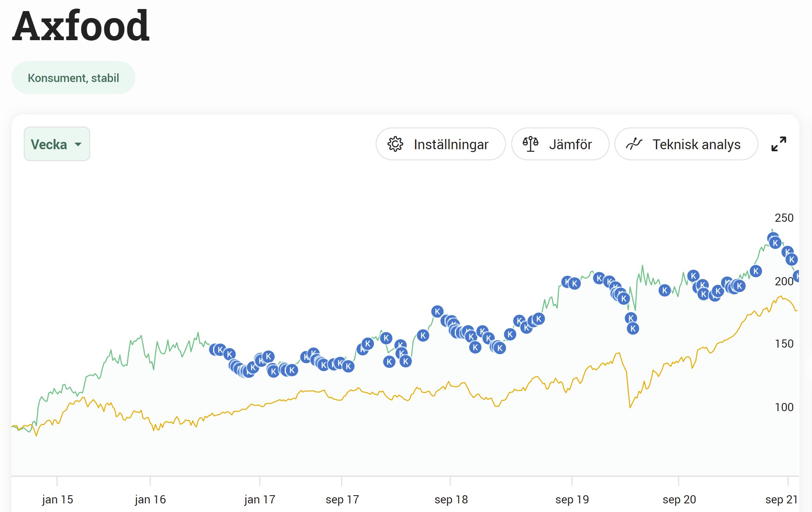Select the lone K marker just before sep 20
This screenshot has height=512, width=812.
click(x=665, y=291)
